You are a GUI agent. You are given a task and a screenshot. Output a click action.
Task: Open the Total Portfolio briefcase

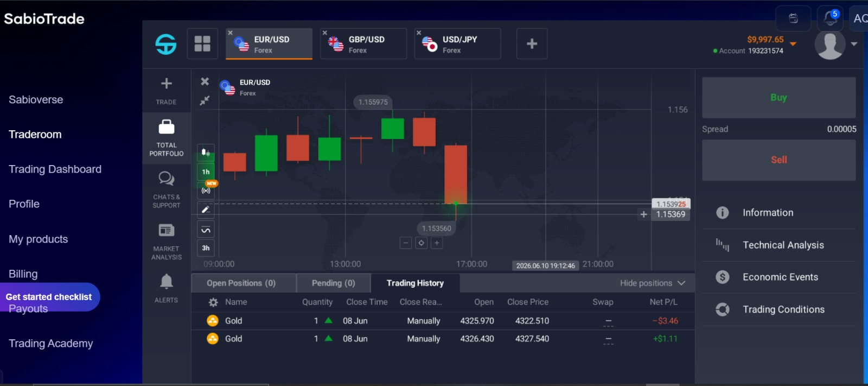(x=167, y=137)
